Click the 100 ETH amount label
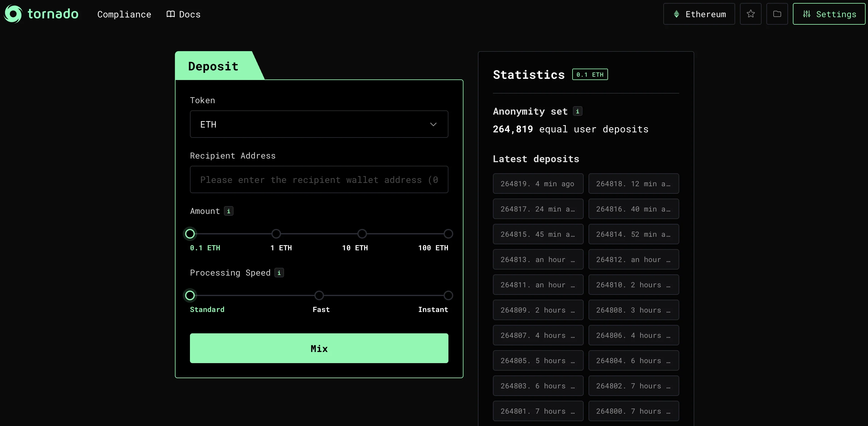 (433, 248)
